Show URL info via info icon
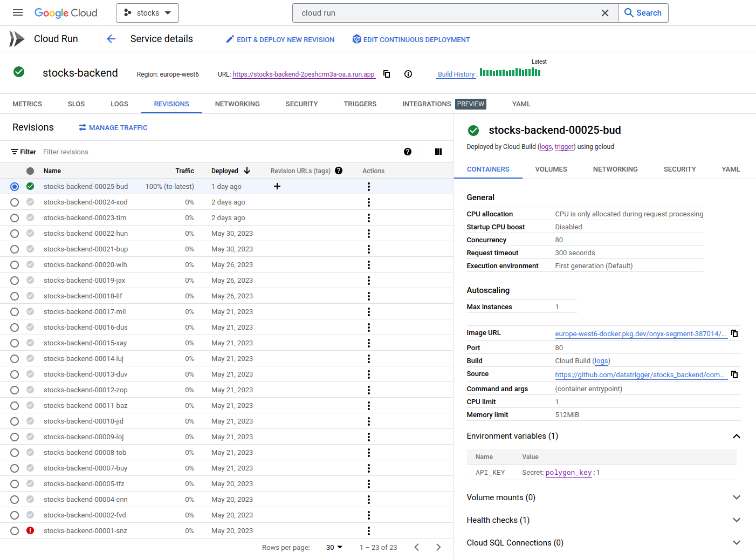The width and height of the screenshot is (756, 559). (x=408, y=74)
